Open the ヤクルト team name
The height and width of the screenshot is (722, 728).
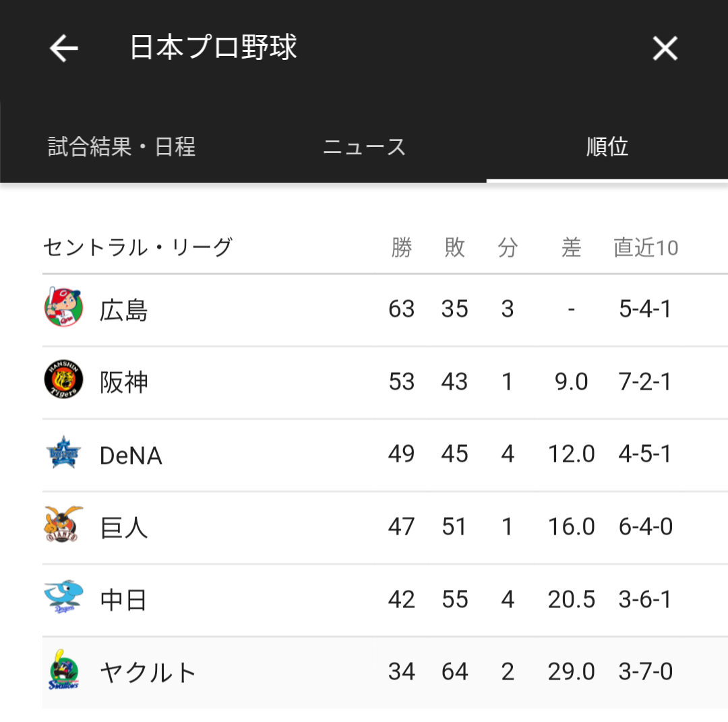(148, 672)
